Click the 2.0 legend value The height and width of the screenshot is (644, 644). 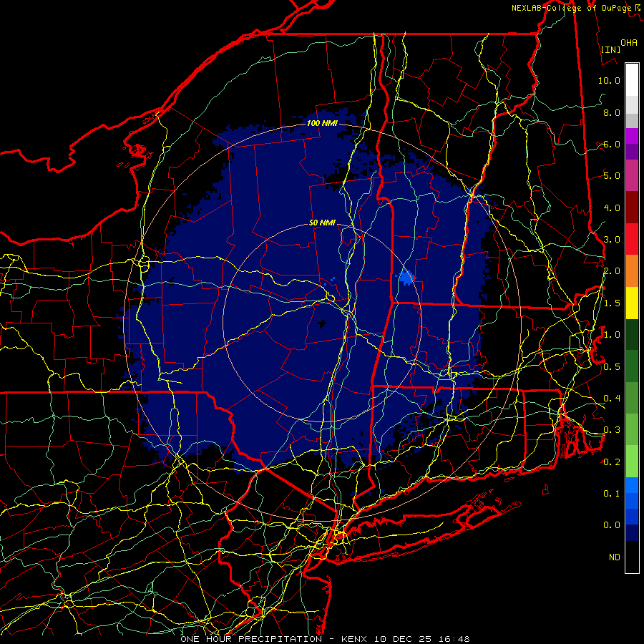(x=612, y=271)
